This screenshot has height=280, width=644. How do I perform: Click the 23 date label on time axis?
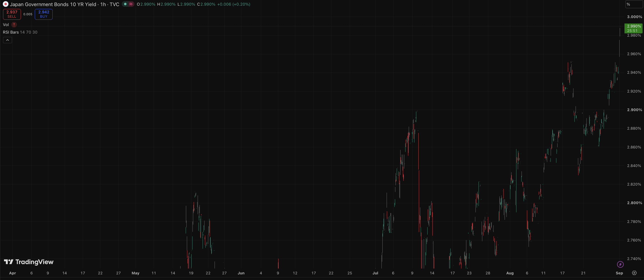469,273
